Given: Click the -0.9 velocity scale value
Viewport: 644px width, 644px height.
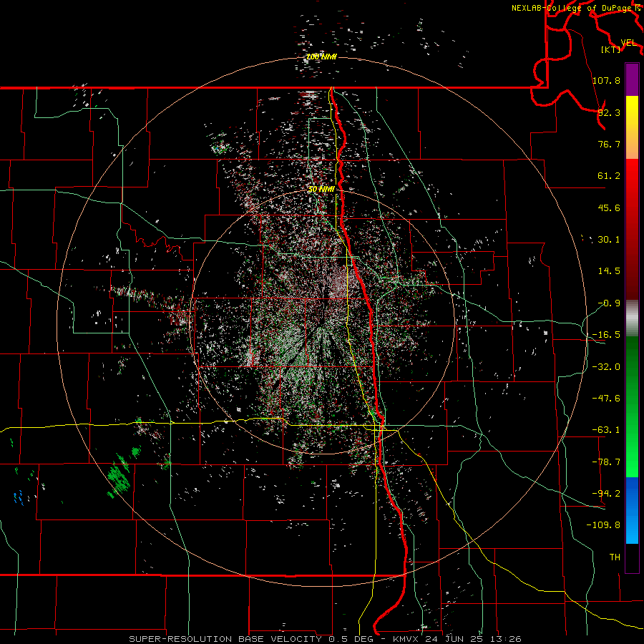Looking at the screenshot, I should (x=609, y=303).
